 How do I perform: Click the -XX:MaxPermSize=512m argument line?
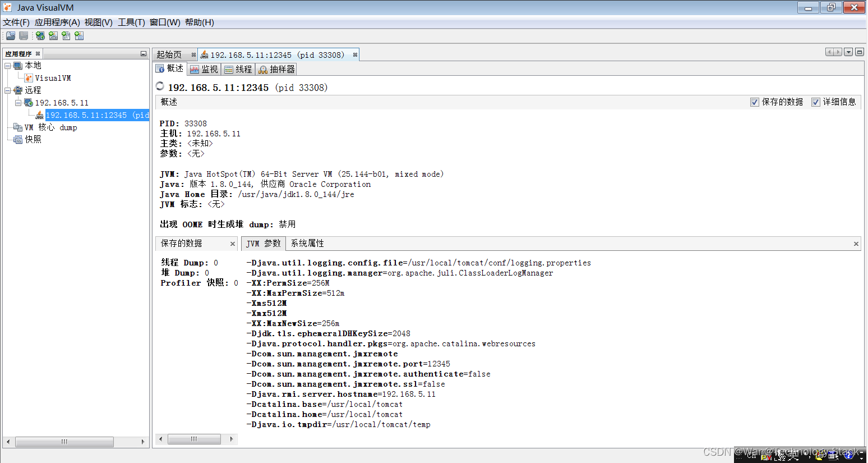tap(296, 293)
